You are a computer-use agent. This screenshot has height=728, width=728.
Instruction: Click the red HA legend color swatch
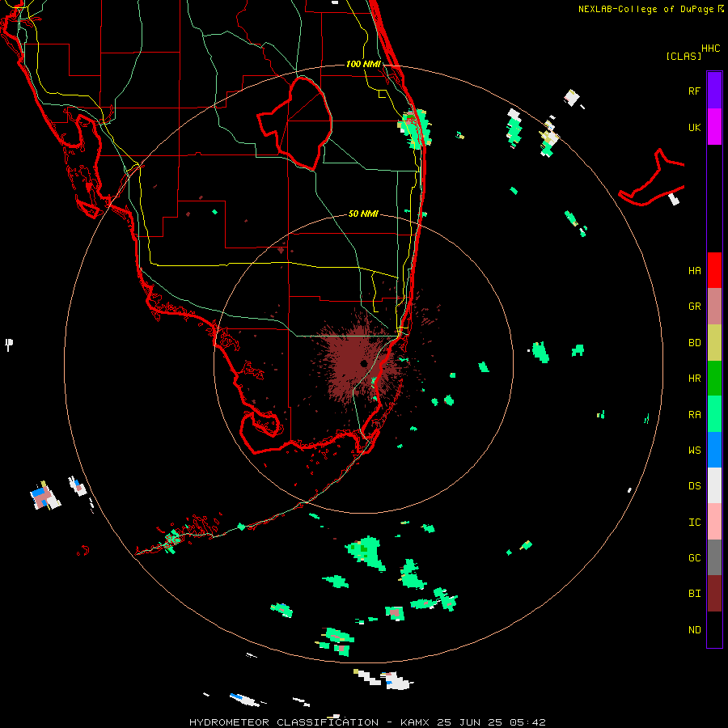coord(714,270)
